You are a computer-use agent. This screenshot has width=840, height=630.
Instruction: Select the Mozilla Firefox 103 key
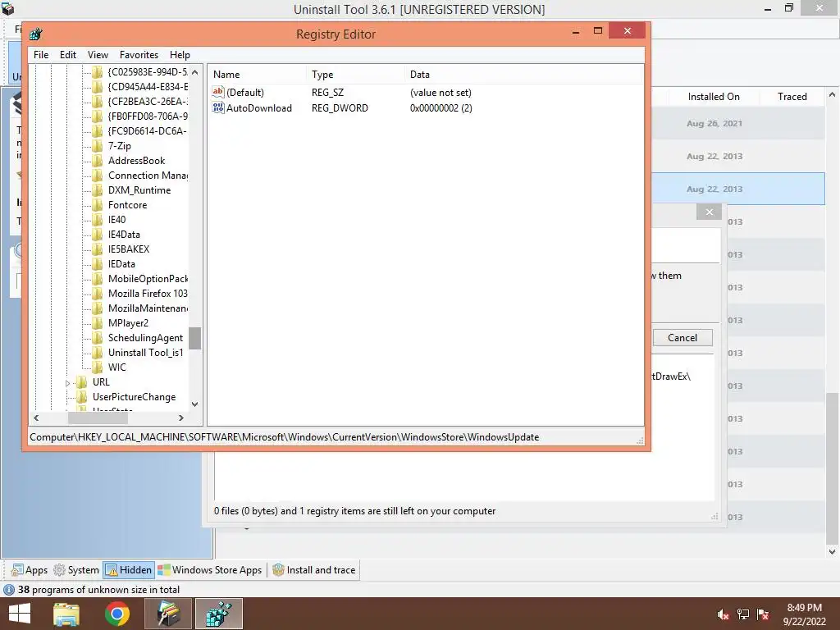[148, 294]
